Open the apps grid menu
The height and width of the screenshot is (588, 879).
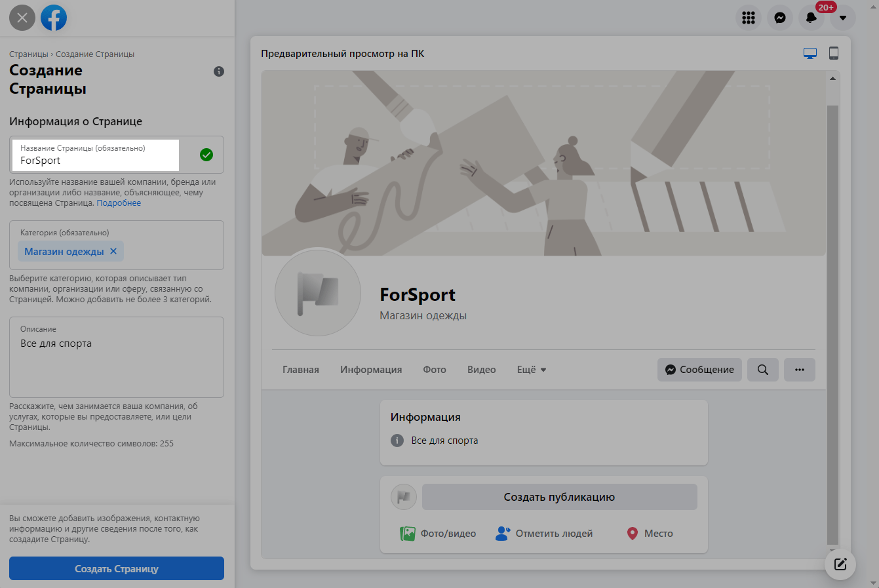(748, 18)
